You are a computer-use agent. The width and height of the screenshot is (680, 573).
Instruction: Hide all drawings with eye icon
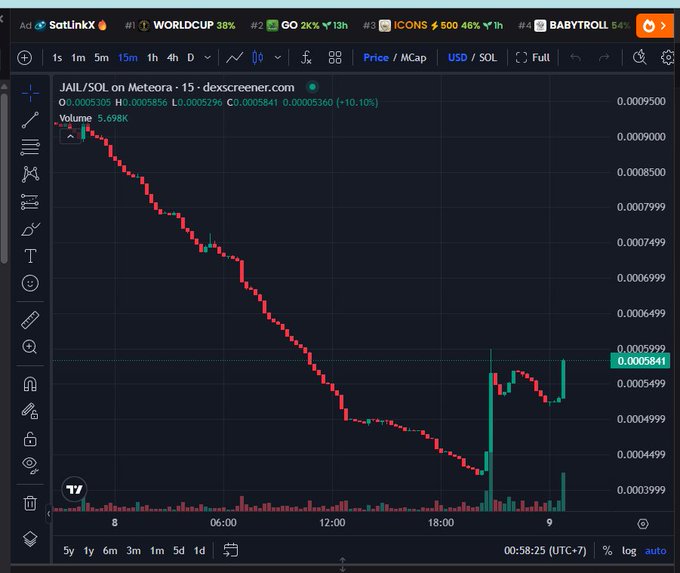pos(30,465)
